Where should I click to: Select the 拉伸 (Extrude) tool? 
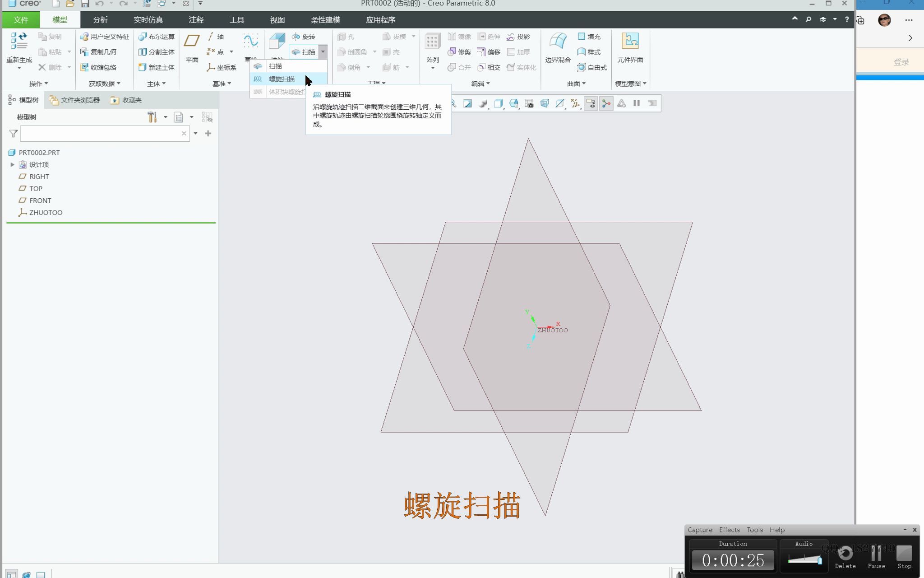click(x=277, y=43)
